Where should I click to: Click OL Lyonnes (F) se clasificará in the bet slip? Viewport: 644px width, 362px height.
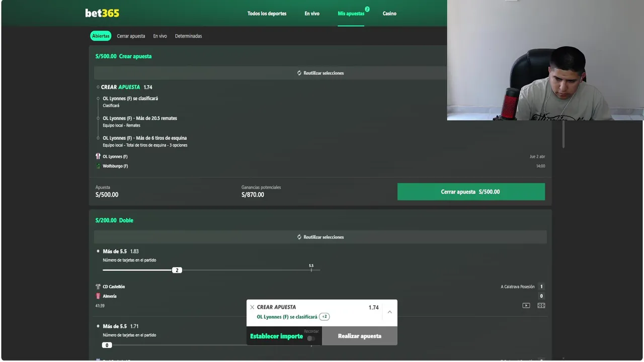287,317
